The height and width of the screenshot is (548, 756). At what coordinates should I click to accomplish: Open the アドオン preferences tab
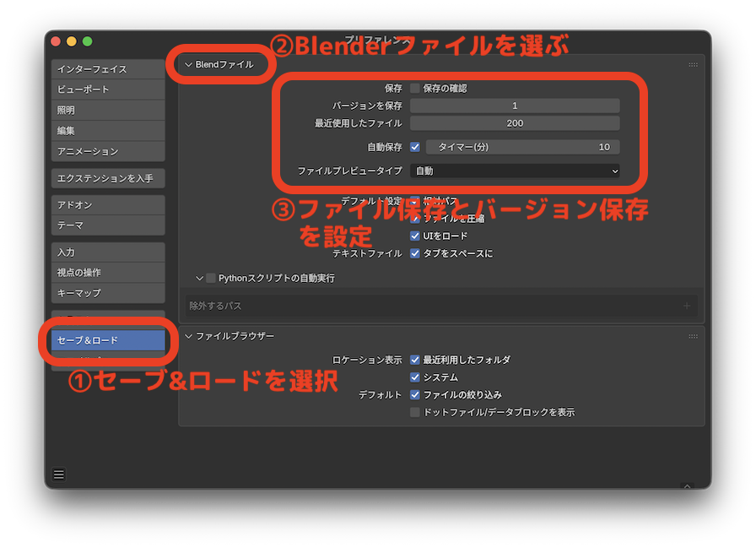(108, 205)
